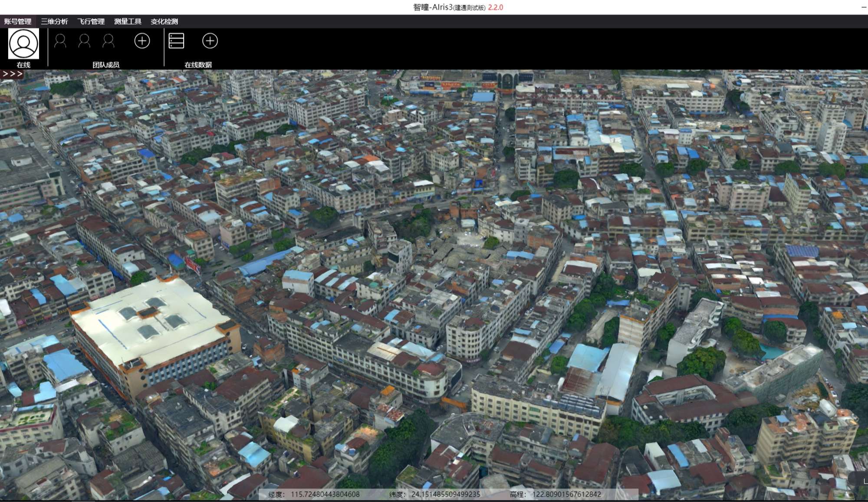Click the 团队成员 group label
The height and width of the screenshot is (502, 868).
(105, 65)
